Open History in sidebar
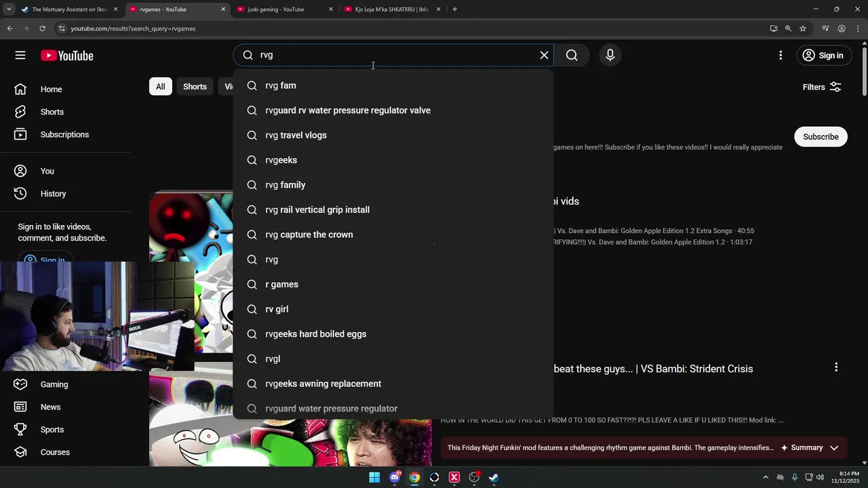The image size is (868, 488). tap(53, 193)
